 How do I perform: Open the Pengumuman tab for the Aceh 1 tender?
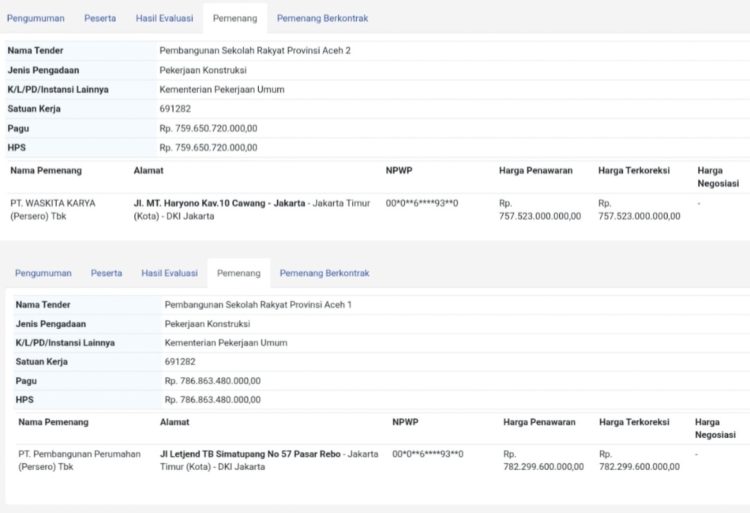43,273
